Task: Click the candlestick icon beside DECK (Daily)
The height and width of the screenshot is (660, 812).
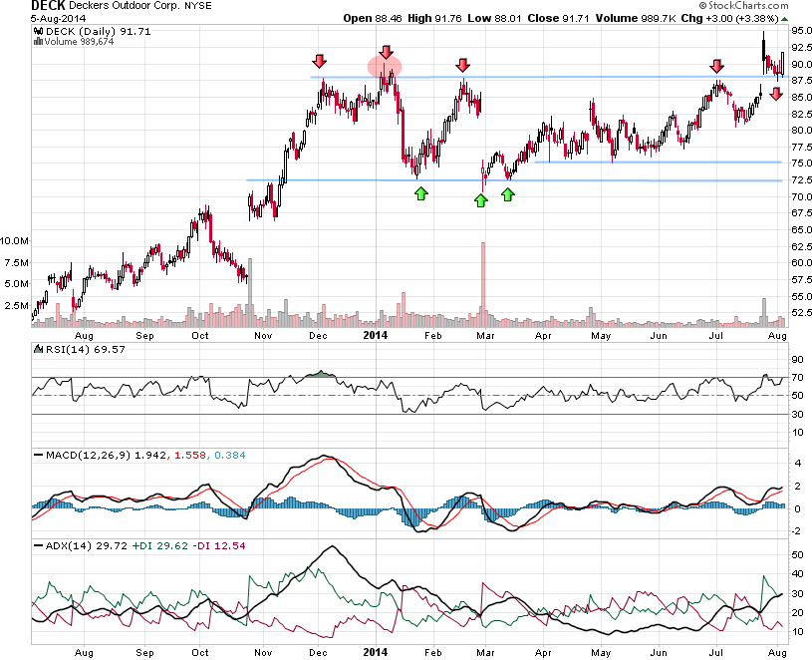Action: [x=39, y=31]
